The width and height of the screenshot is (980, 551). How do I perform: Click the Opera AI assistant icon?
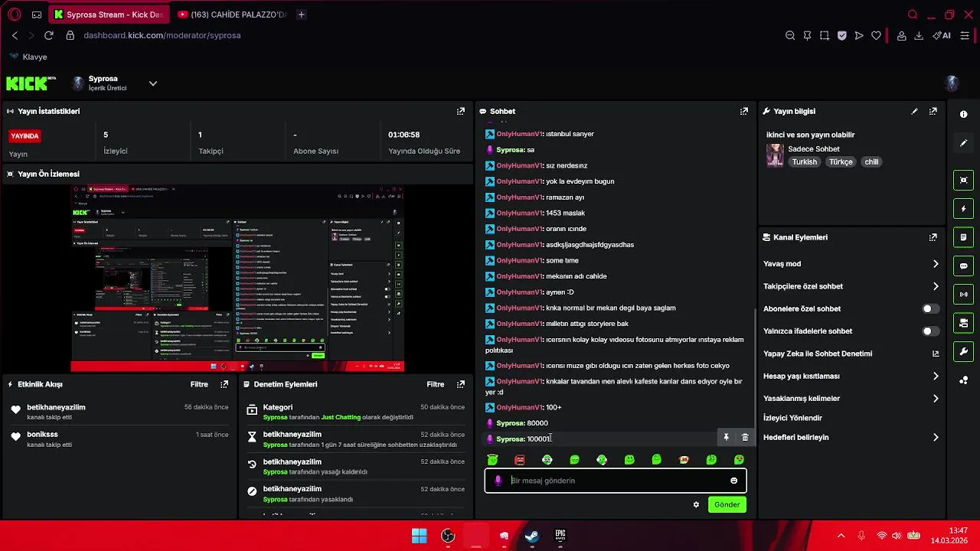(x=942, y=35)
